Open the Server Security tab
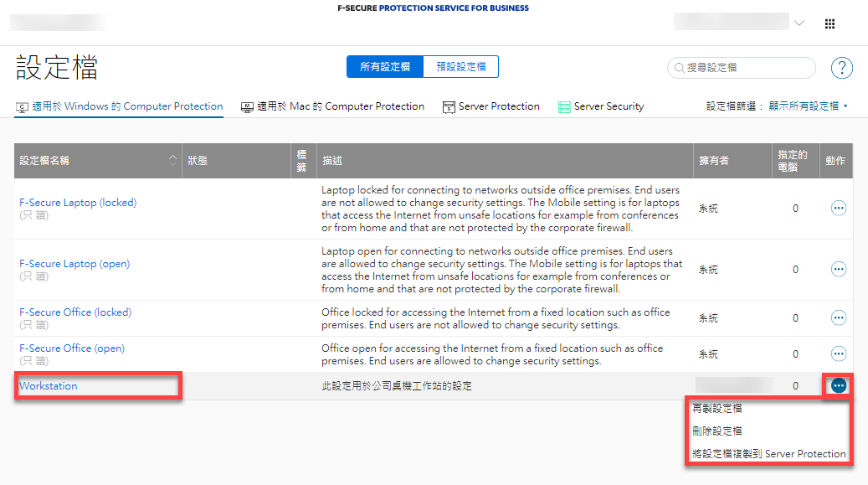868x485 pixels. [x=601, y=106]
